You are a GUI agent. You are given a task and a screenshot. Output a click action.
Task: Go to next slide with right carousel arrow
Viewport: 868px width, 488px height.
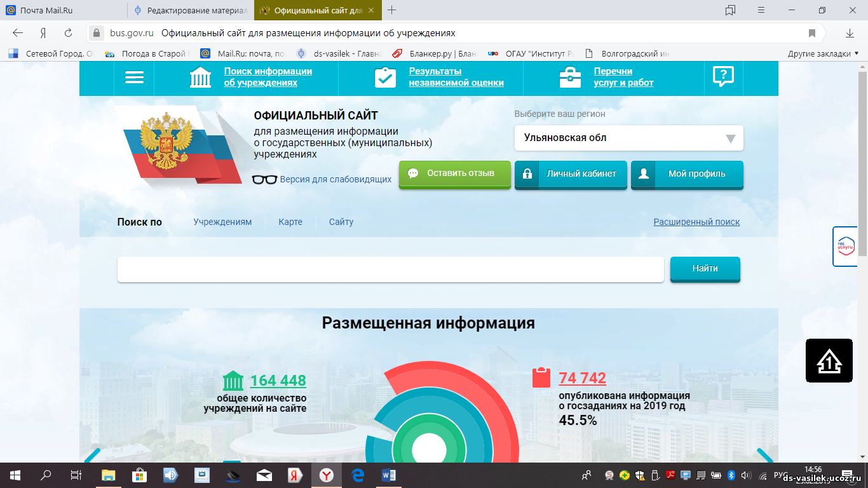pos(765,456)
